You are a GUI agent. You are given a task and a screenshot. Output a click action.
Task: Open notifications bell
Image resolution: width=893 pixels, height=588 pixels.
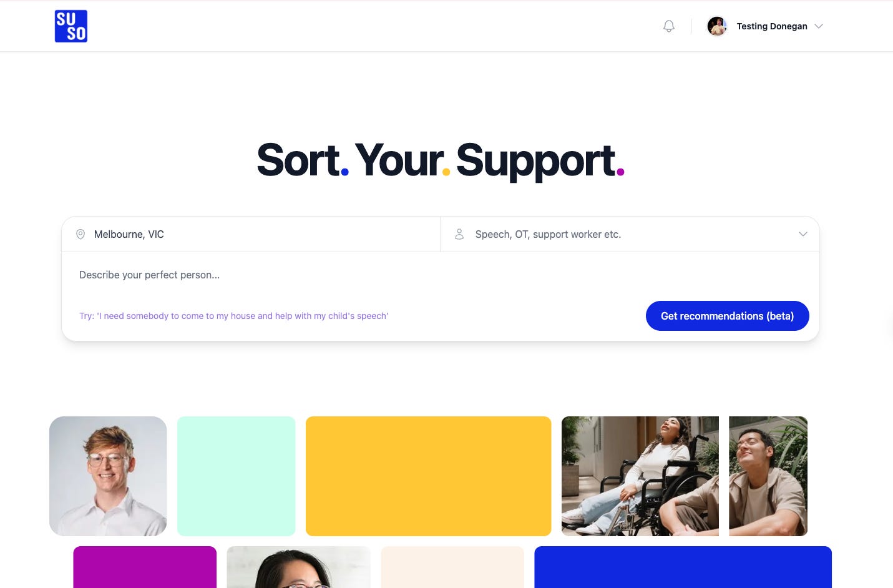tap(669, 26)
